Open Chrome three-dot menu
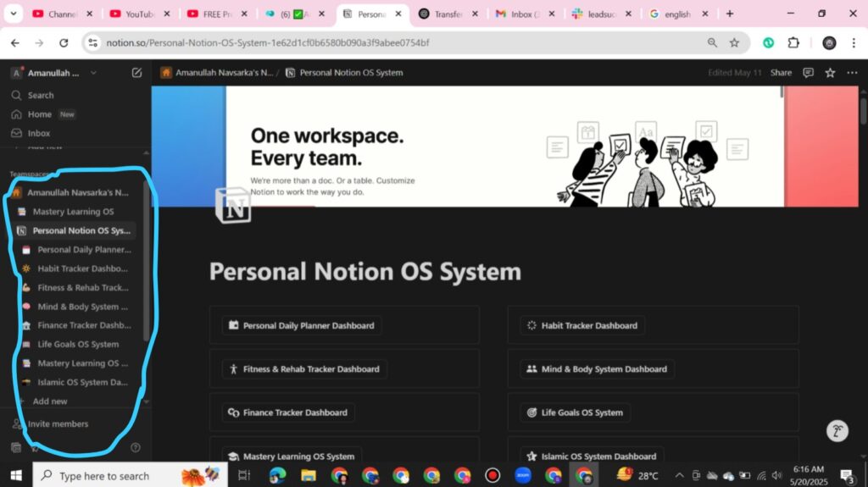 [x=853, y=42]
